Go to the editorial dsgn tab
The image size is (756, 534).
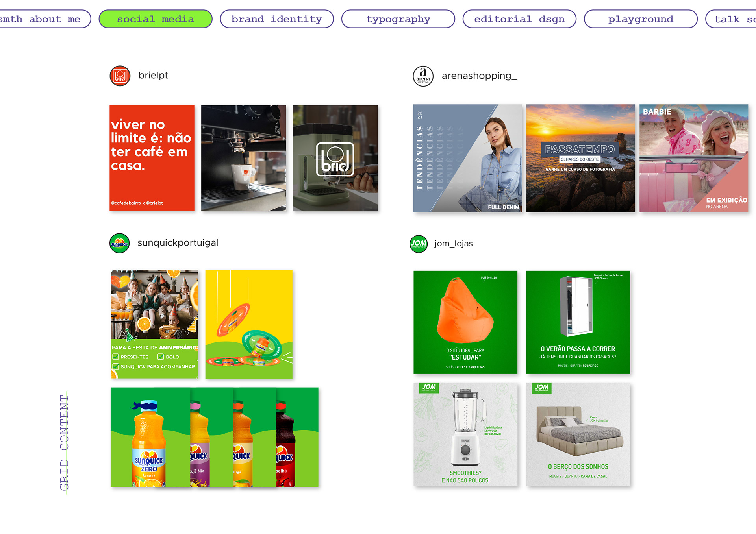pyautogui.click(x=519, y=19)
